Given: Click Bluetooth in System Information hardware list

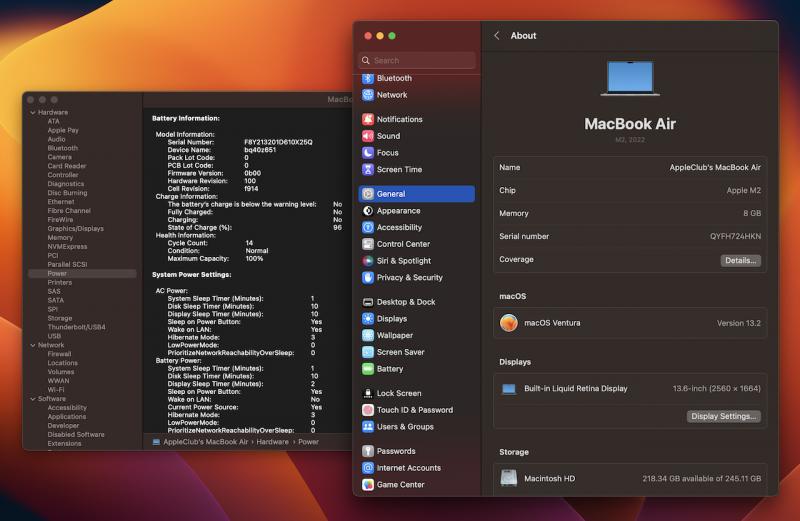Looking at the screenshot, I should pos(63,148).
